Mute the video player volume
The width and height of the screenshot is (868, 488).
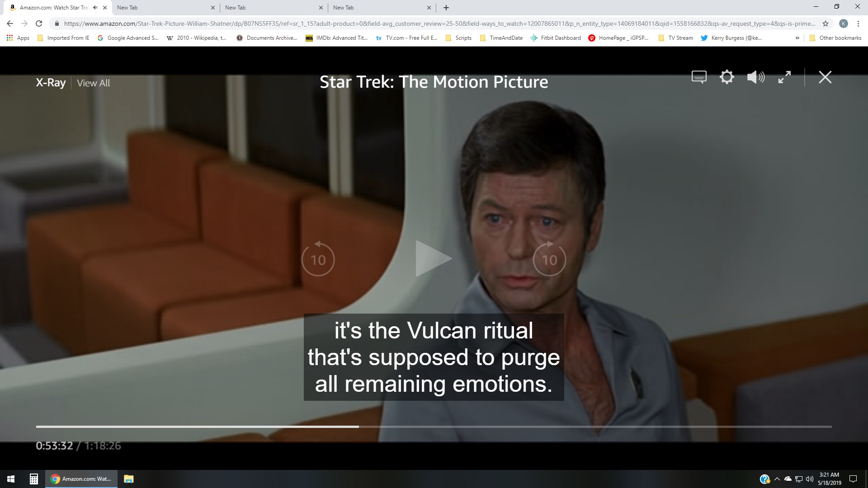point(755,77)
